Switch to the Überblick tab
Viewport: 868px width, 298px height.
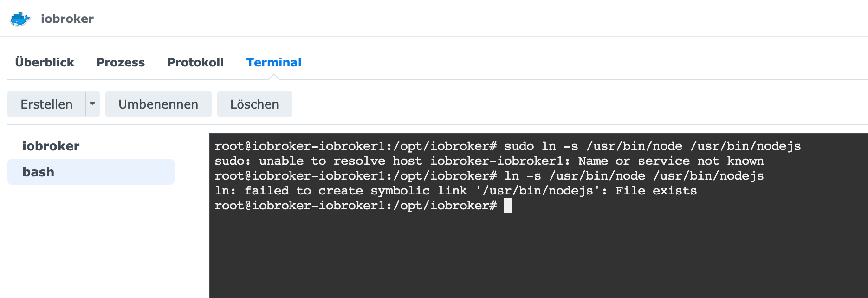(45, 63)
